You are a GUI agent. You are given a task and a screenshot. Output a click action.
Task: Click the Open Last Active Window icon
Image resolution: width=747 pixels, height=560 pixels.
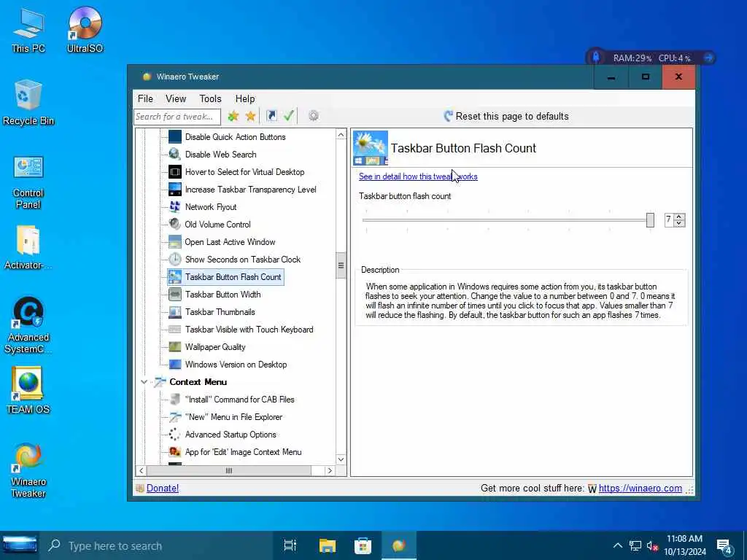click(175, 242)
